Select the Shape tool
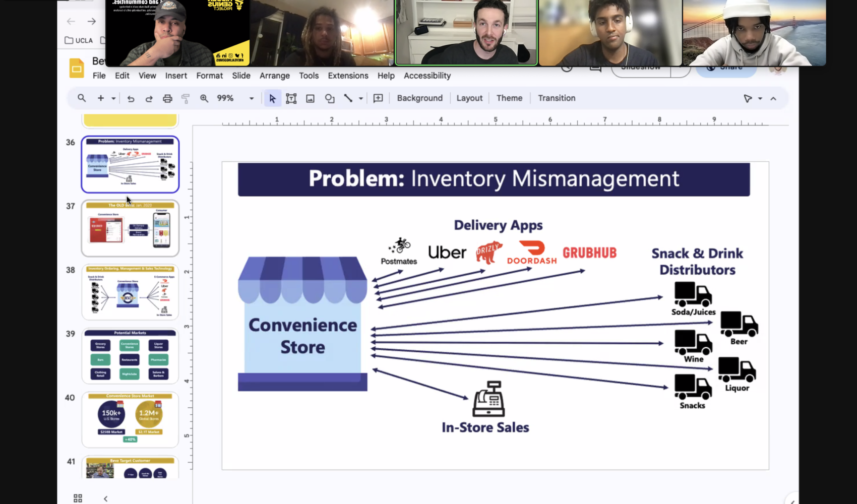The width and height of the screenshot is (857, 504). click(x=330, y=99)
